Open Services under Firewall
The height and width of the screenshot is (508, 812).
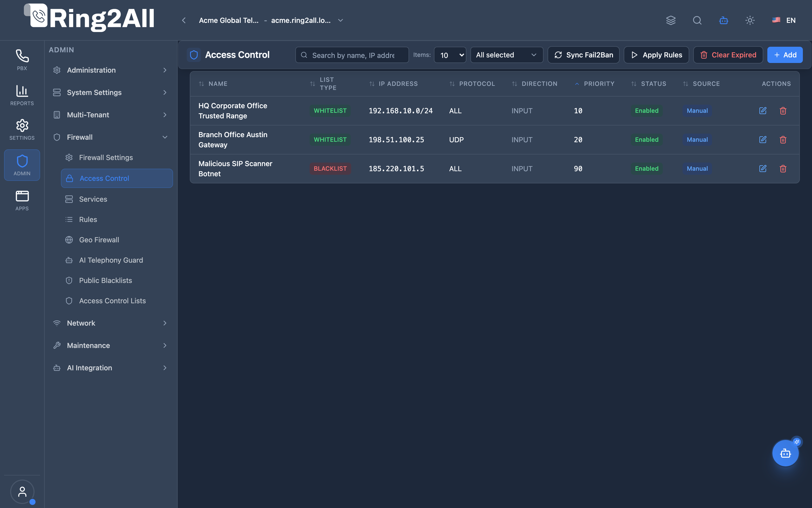click(x=117, y=199)
